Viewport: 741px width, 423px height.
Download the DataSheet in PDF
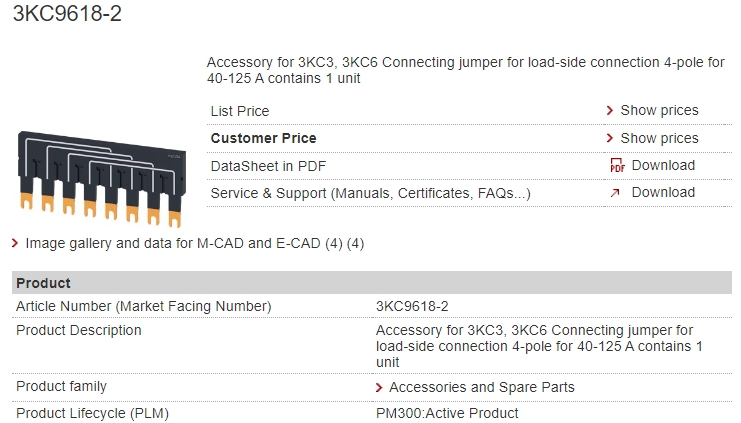(x=663, y=165)
